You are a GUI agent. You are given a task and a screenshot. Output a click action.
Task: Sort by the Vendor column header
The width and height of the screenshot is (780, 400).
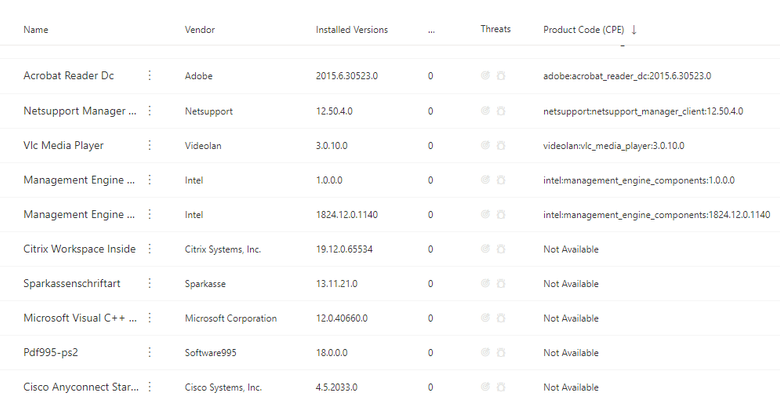tap(199, 30)
